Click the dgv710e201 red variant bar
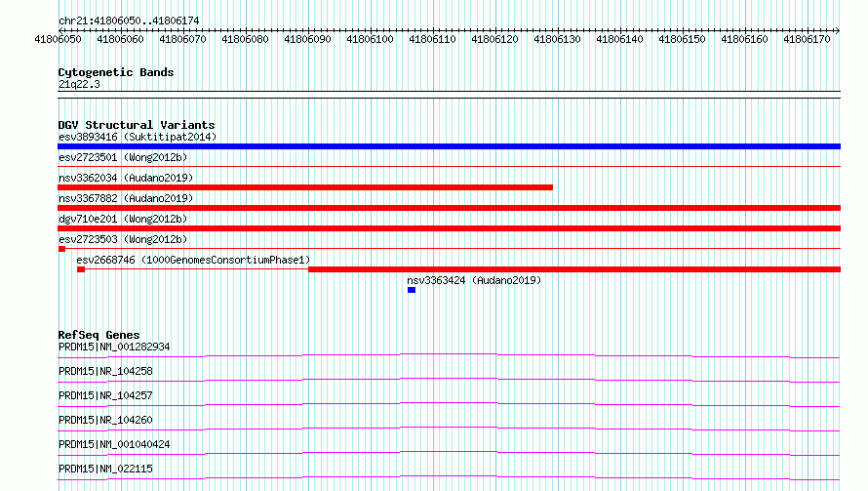Screen dimensions: 868x491 pos(449,228)
